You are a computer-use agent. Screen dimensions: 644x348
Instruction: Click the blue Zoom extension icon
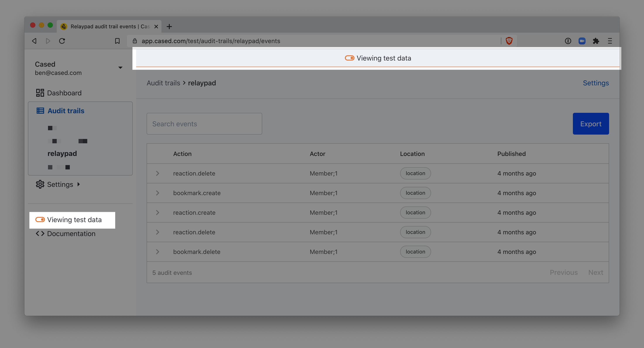[x=582, y=41]
